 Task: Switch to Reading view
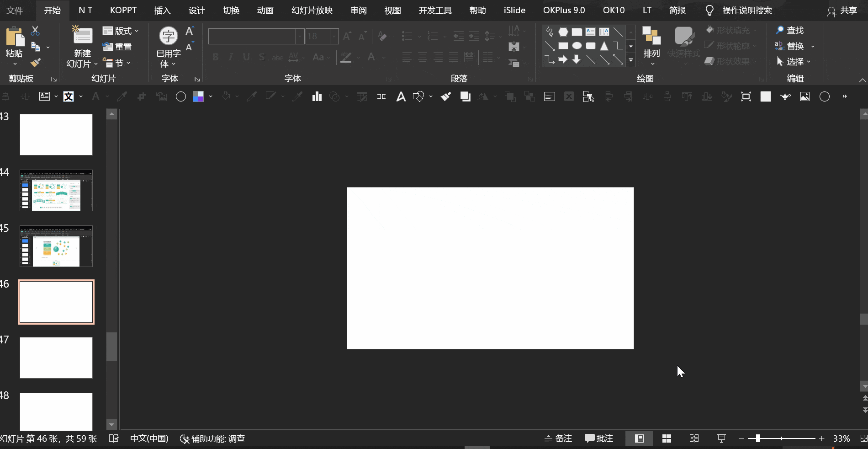694,438
